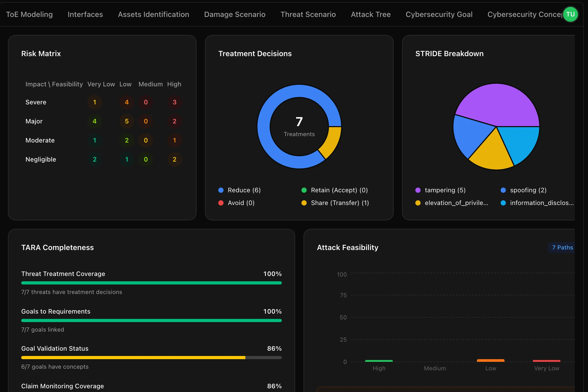Click the Reduce (6) legend item
This screenshot has height=392, width=588.
pyautogui.click(x=239, y=190)
